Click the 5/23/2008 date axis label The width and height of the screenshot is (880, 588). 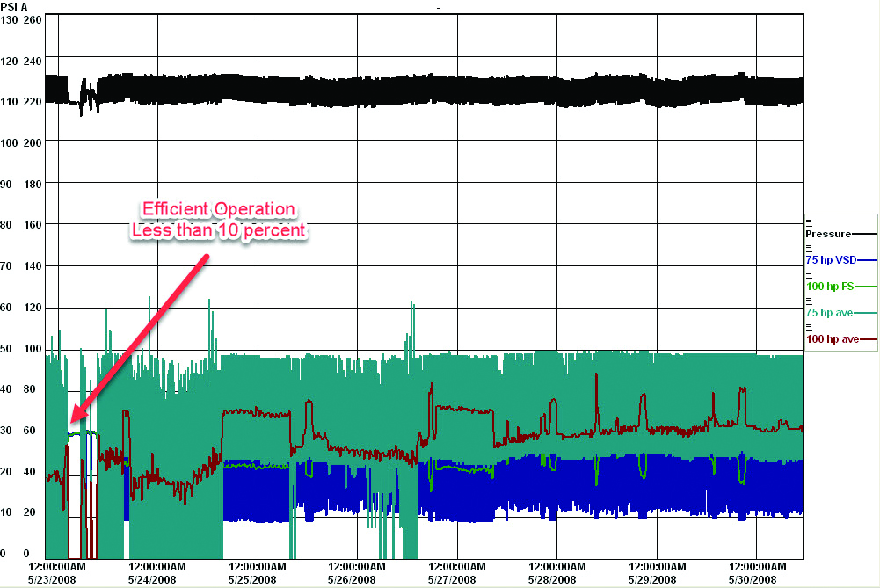(52, 579)
